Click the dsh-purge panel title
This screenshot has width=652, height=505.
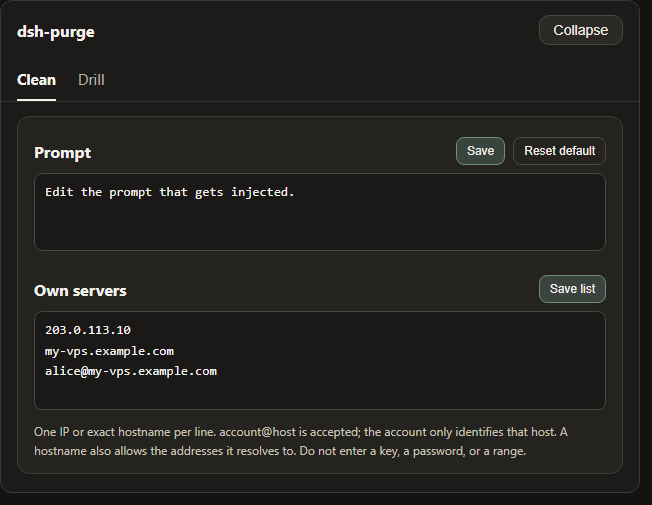[x=56, y=32]
